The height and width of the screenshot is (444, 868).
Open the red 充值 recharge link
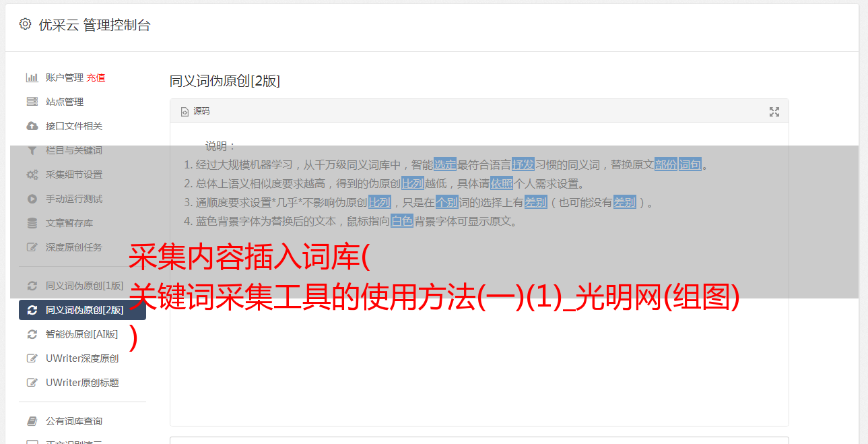[96, 77]
